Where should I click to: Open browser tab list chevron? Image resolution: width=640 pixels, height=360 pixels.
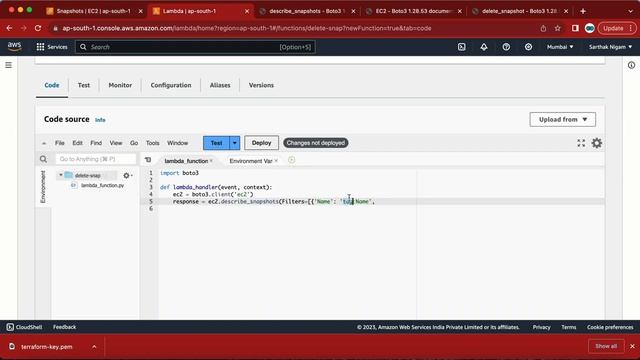pyautogui.click(x=630, y=11)
